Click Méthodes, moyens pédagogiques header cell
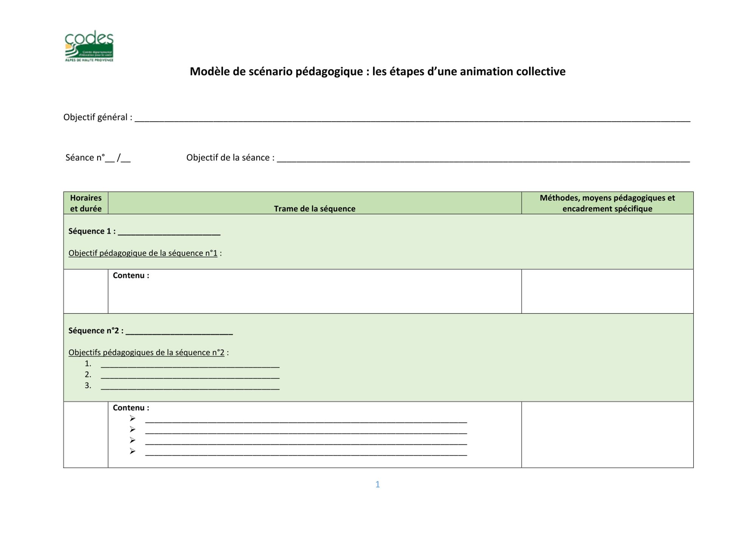This screenshot has width=756, height=534. (607, 203)
